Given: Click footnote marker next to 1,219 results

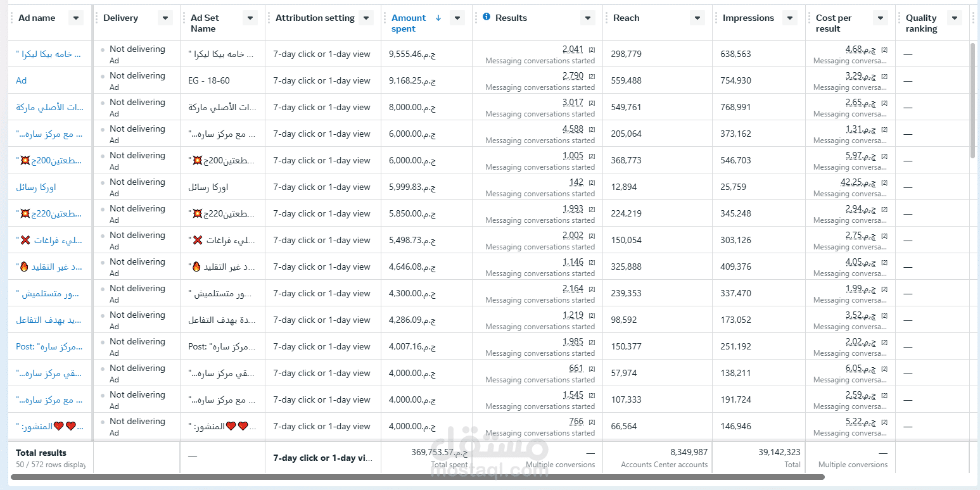Looking at the screenshot, I should click(x=592, y=315).
